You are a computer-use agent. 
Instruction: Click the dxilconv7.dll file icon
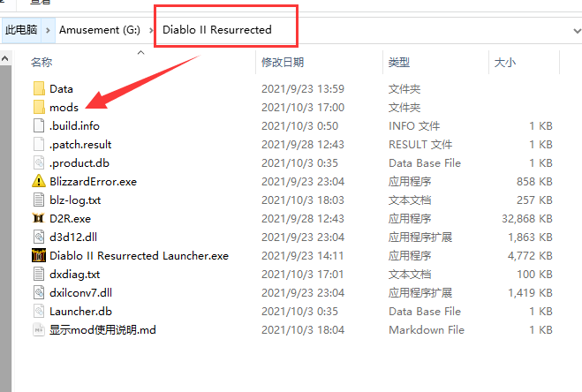(x=39, y=293)
